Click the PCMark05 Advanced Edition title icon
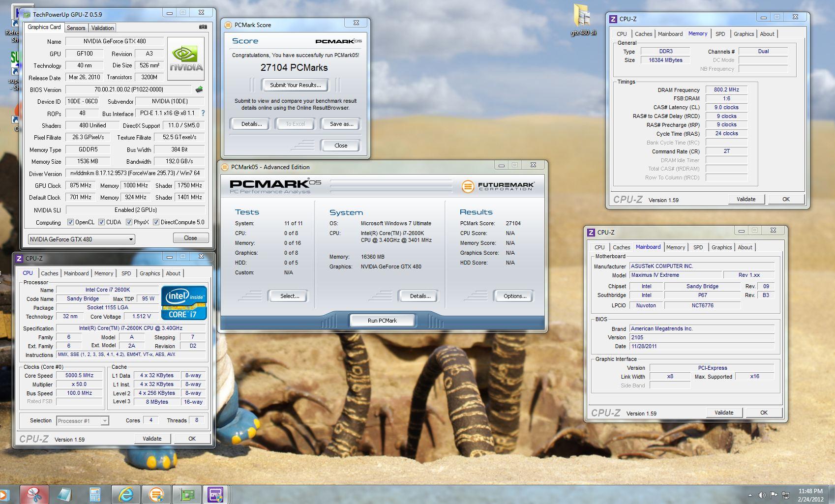Viewport: 835px width, 504px height. [225, 167]
